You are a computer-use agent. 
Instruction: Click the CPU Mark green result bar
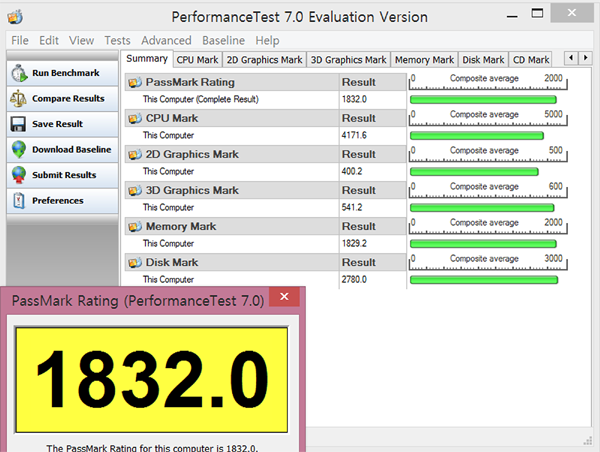(x=477, y=136)
